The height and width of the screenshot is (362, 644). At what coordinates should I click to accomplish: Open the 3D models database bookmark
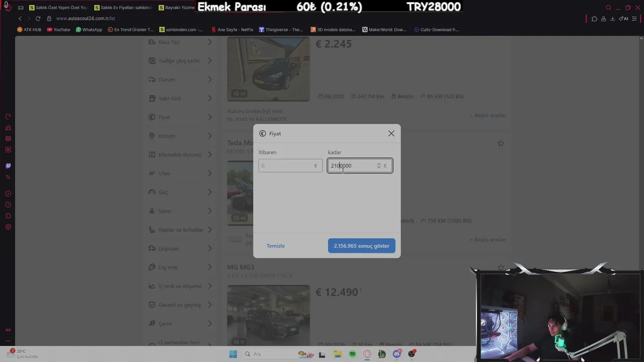click(333, 30)
